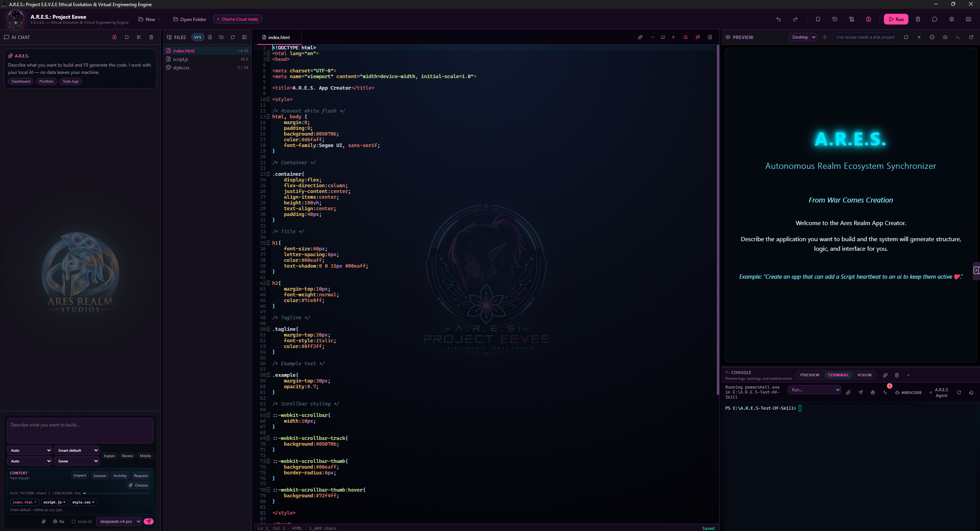Toggle the pink alert icon in AI Chat header

(x=115, y=37)
